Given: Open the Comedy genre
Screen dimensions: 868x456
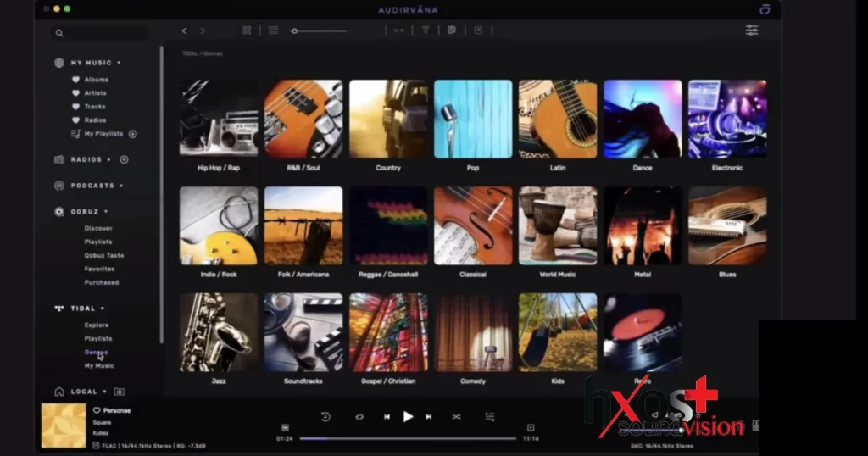Looking at the screenshot, I should (x=473, y=332).
